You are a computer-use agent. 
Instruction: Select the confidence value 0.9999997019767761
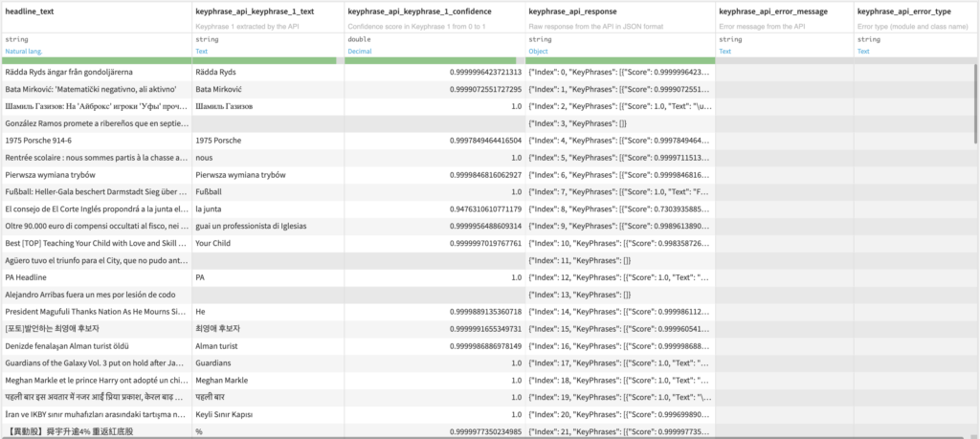click(434, 243)
